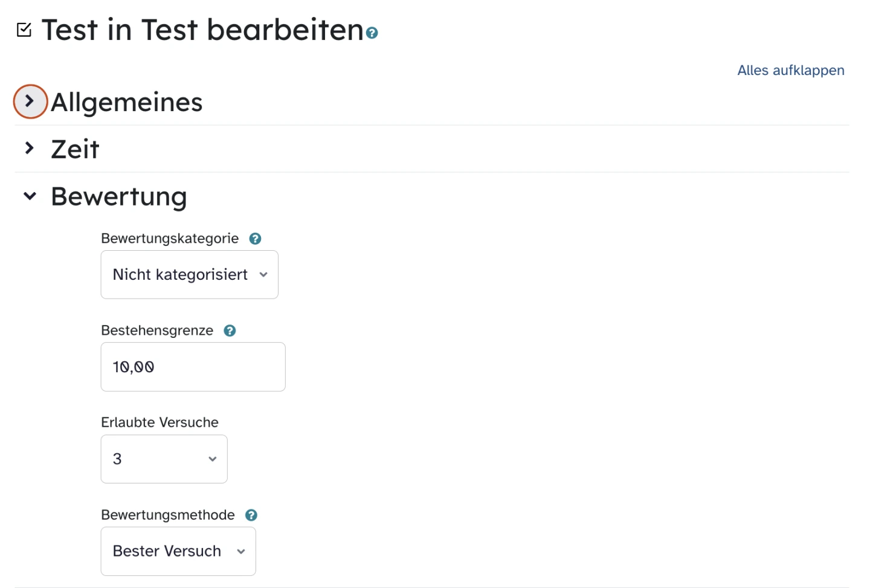Click the Bewertung section heading
Viewport: 870px width, 588px height.
click(119, 196)
